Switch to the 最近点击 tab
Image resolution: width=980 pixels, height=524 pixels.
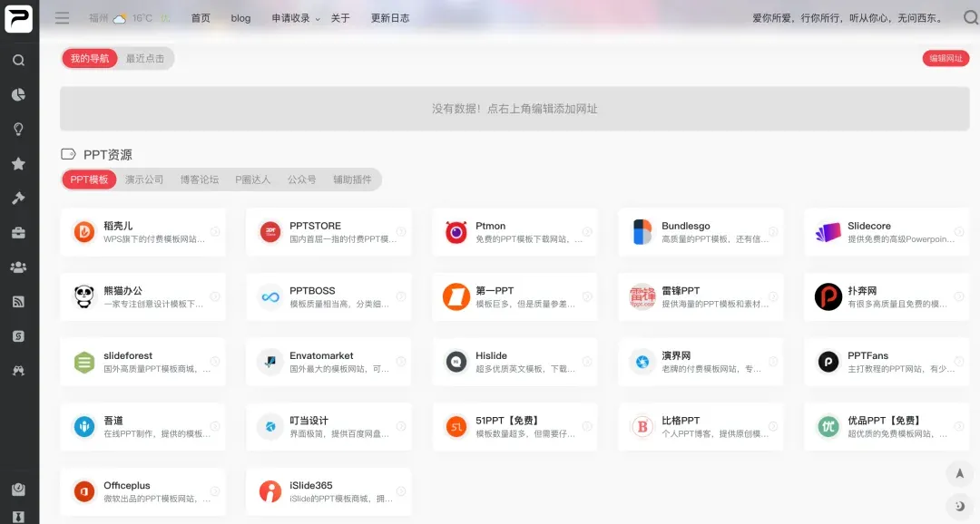coord(145,59)
